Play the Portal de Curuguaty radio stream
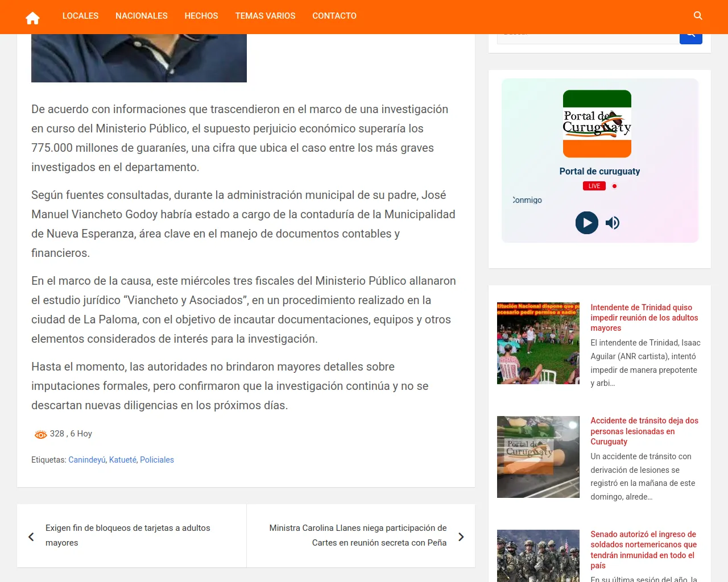The width and height of the screenshot is (728, 582). (586, 223)
